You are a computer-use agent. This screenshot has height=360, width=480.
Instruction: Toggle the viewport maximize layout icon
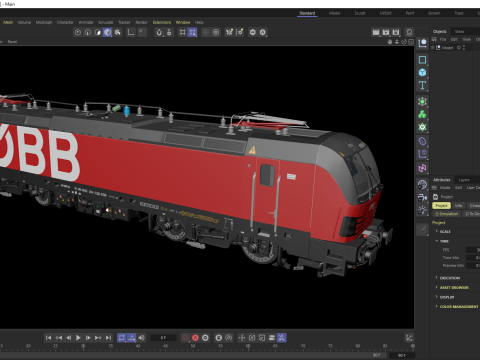tap(411, 42)
